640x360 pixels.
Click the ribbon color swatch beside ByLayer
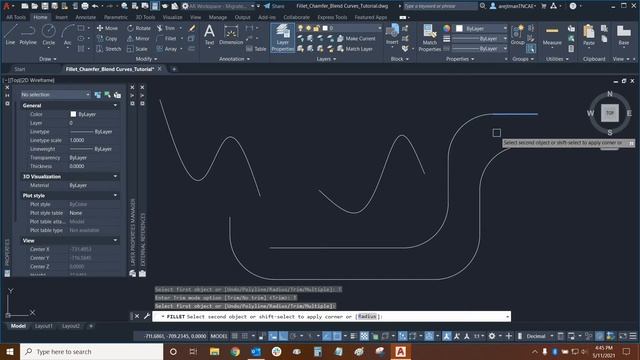[459, 29]
